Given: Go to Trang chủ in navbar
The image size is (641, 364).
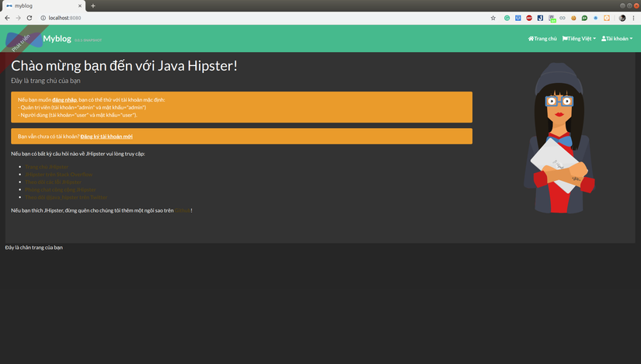Looking at the screenshot, I should tap(542, 39).
